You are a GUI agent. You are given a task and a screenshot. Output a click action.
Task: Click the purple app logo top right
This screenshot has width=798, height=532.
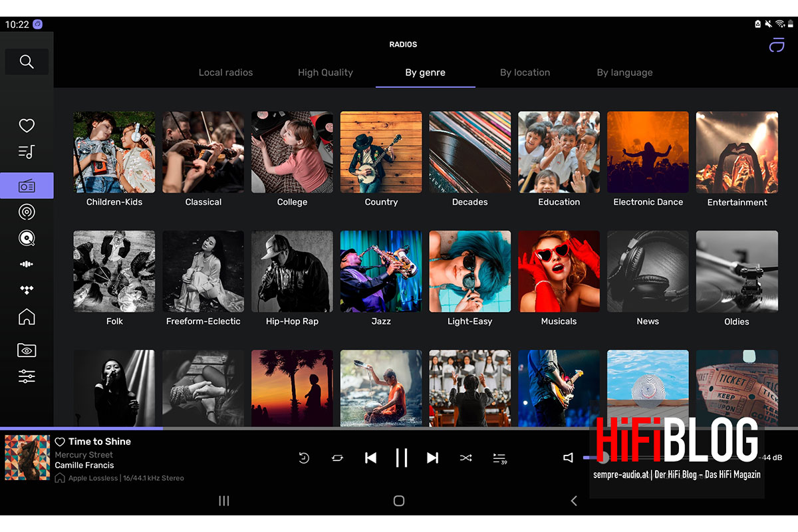tap(777, 45)
